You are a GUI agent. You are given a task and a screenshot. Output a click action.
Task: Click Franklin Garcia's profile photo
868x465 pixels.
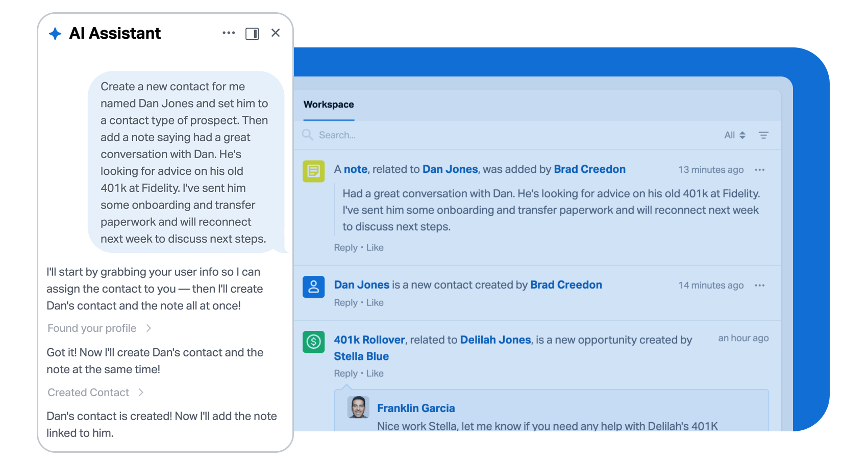[358, 407]
